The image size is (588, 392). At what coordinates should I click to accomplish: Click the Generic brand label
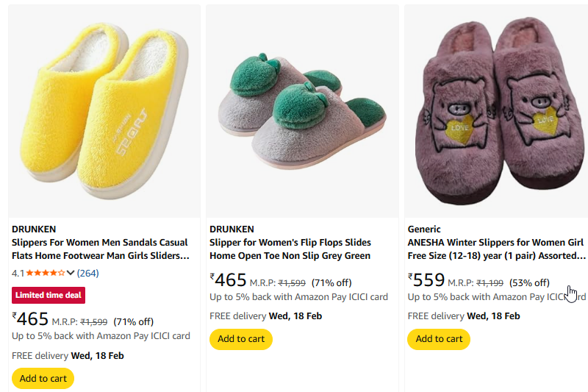pos(424,229)
